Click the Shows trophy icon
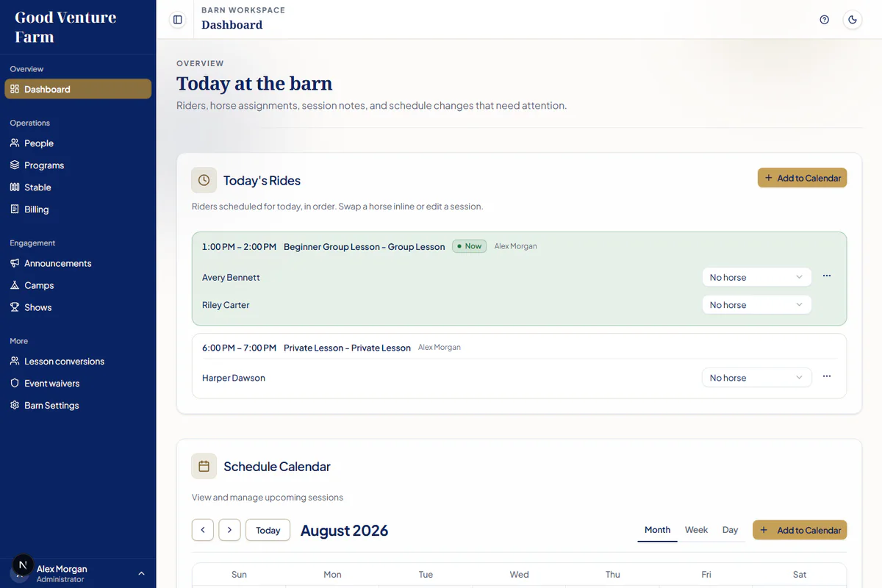This screenshot has height=588, width=882. 15,307
